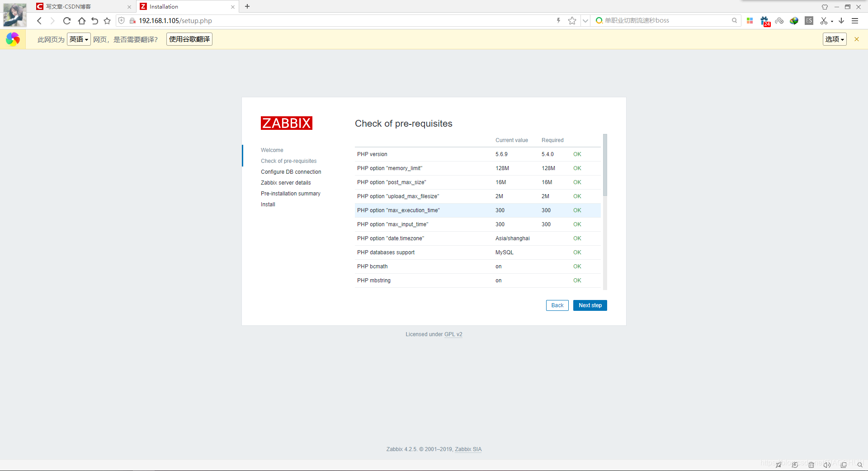The height and width of the screenshot is (471, 868).
Task: Open the gift icon with 24 badge
Action: coord(765,21)
